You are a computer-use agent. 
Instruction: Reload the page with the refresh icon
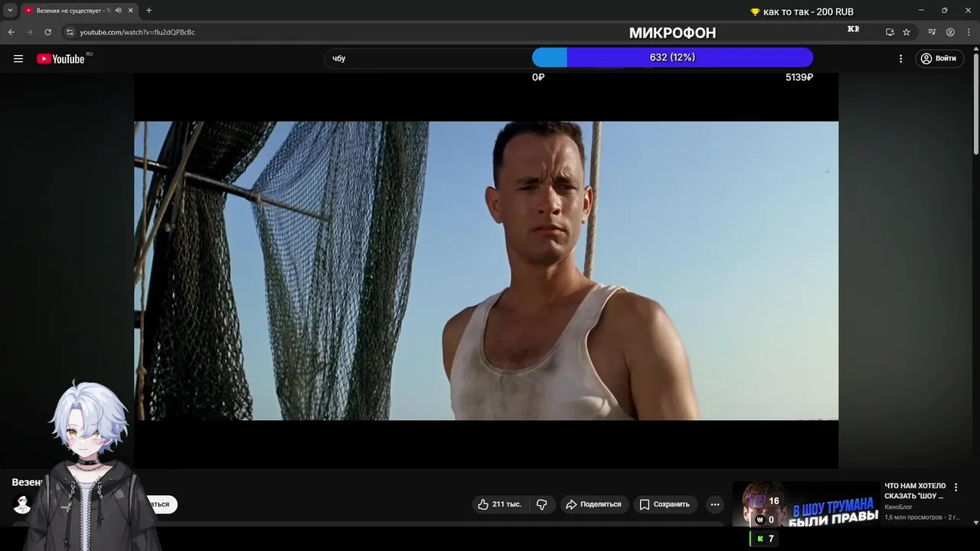tap(48, 32)
